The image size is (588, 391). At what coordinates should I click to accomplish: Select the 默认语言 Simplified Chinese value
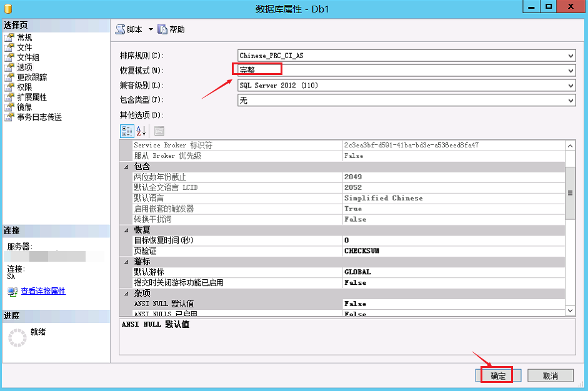454,198
